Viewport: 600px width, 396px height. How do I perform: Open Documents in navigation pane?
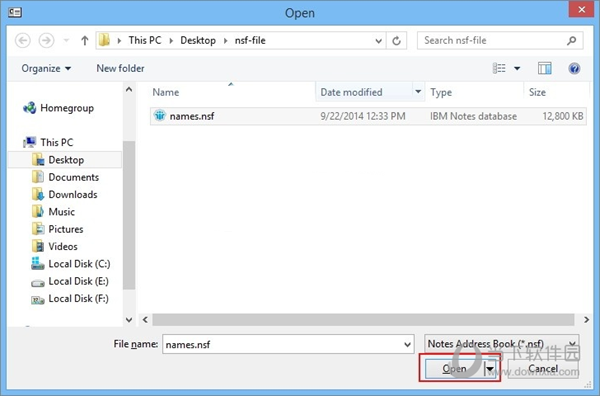click(73, 177)
